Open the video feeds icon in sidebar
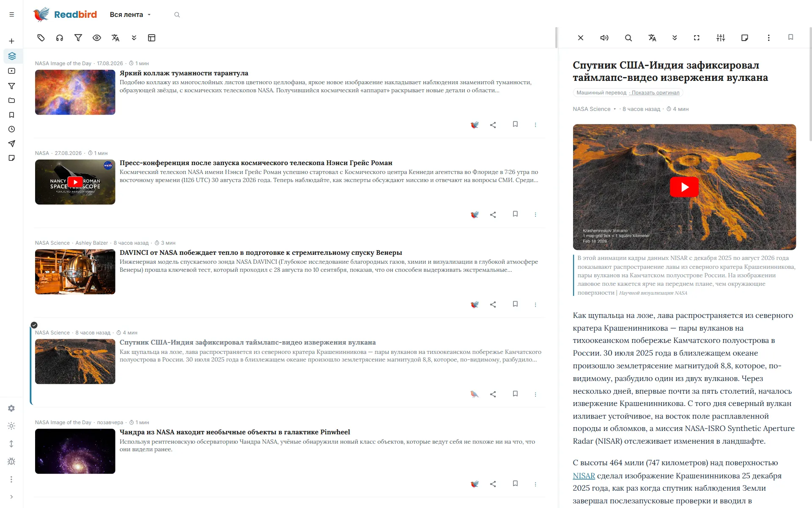Image resolution: width=812 pixels, height=508 pixels. click(11, 71)
